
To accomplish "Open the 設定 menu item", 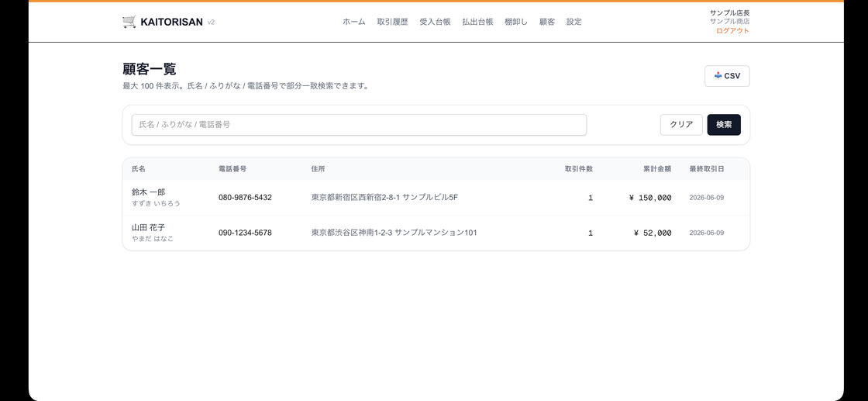I will pos(574,22).
